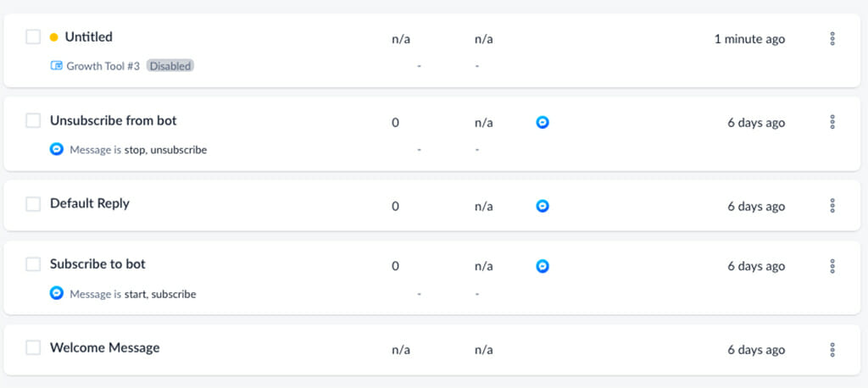Click the Disabled status badge
Image resolution: width=868 pixels, height=388 pixels.
click(170, 66)
